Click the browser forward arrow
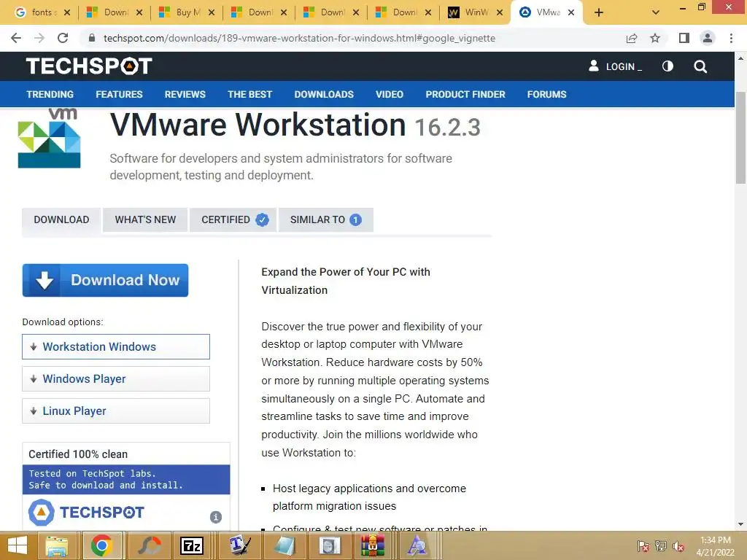747x560 pixels. point(39,38)
